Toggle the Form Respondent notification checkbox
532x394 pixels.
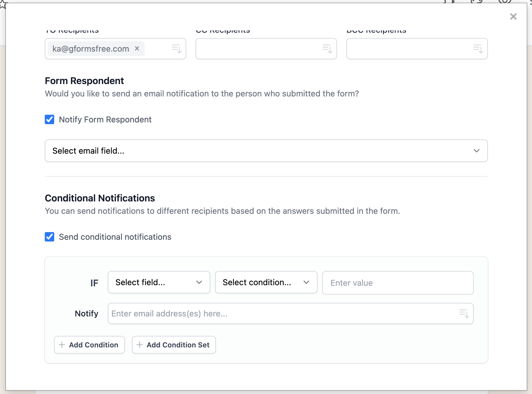point(49,119)
